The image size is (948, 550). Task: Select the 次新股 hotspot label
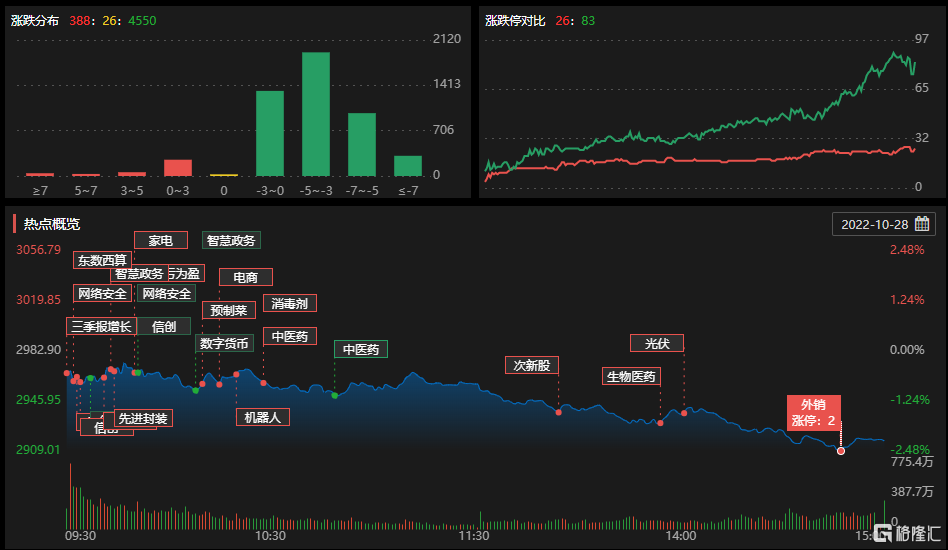point(531,366)
